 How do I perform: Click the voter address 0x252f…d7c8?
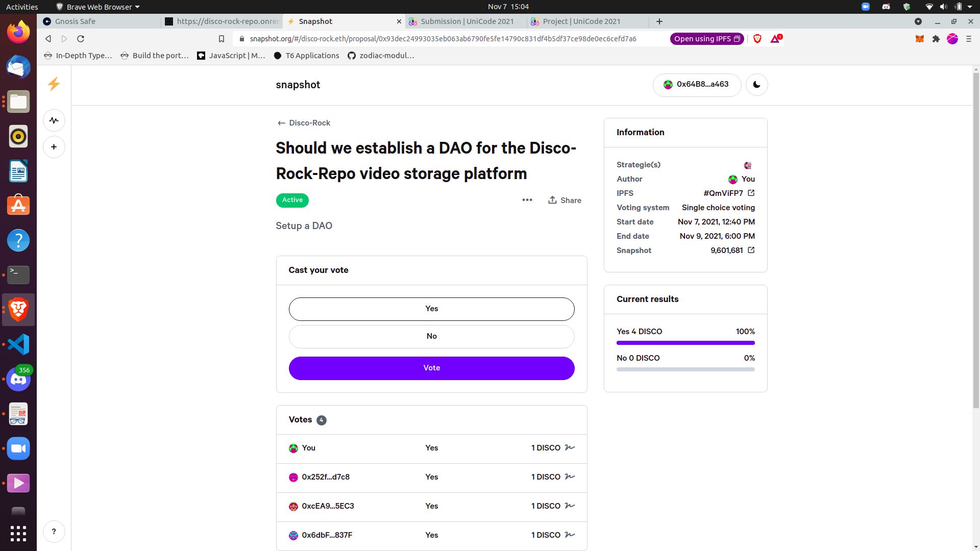tap(326, 477)
